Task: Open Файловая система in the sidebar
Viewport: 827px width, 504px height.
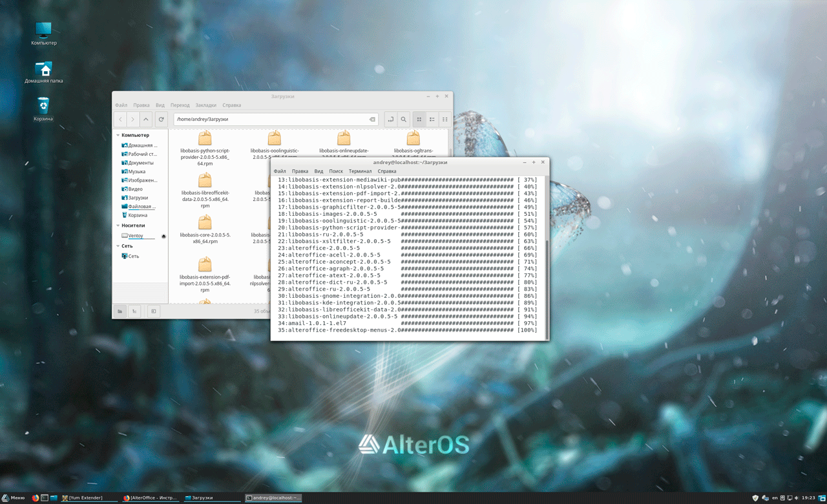Action: click(139, 207)
